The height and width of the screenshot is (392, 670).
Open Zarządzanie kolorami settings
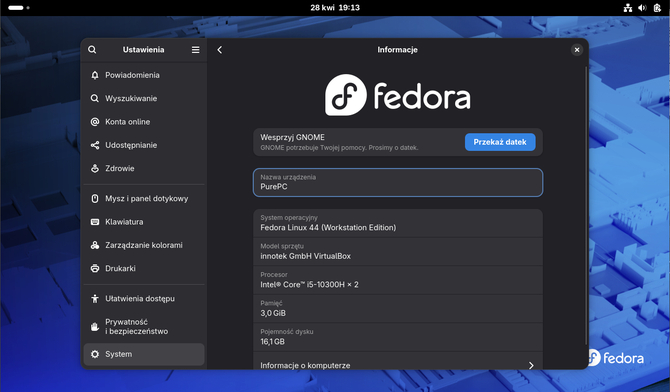click(x=144, y=245)
